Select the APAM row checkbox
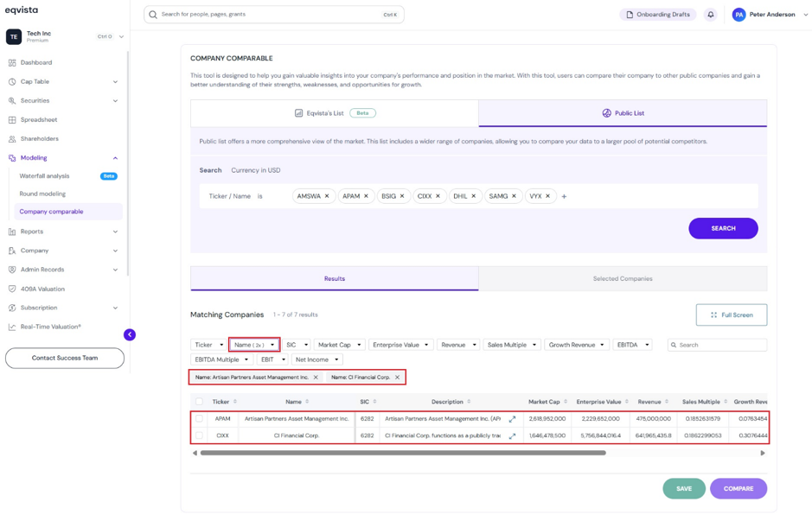Image resolution: width=812 pixels, height=515 pixels. 200,419
